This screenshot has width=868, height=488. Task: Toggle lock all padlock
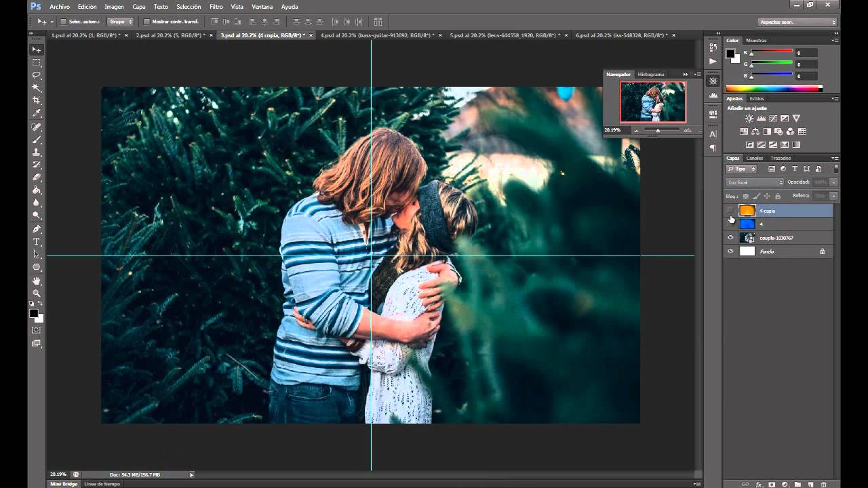click(x=778, y=196)
